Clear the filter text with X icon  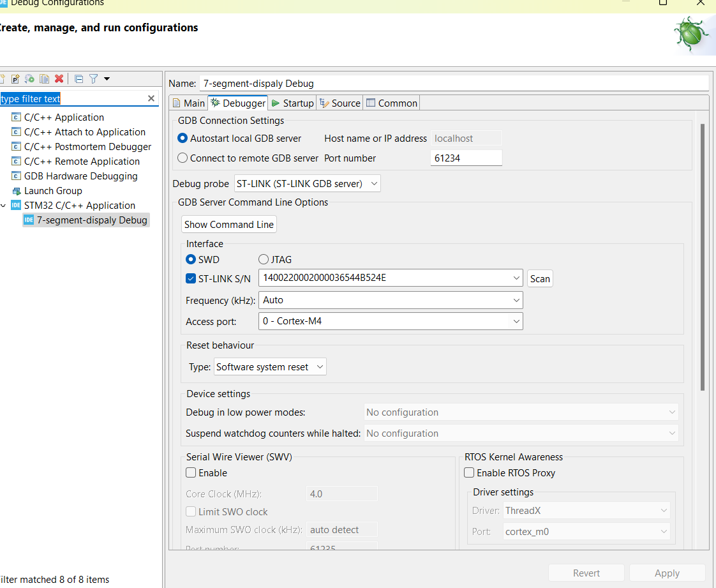click(x=151, y=98)
